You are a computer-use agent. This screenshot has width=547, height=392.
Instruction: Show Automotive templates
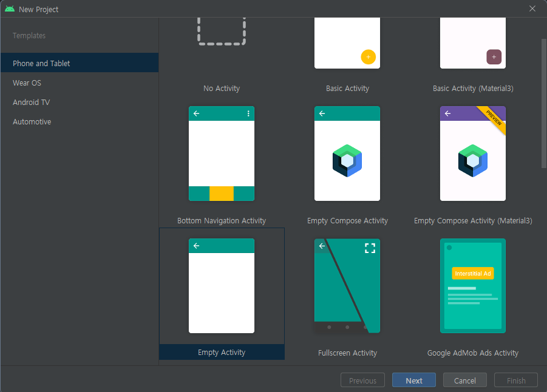point(80,122)
